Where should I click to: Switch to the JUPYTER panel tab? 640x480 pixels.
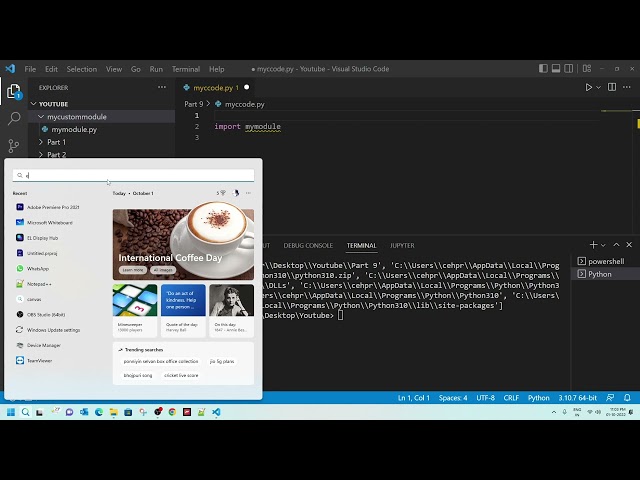(402, 245)
